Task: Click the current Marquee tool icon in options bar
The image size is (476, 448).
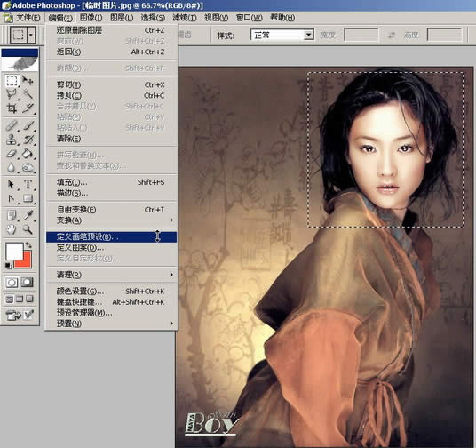Action: pyautogui.click(x=19, y=35)
